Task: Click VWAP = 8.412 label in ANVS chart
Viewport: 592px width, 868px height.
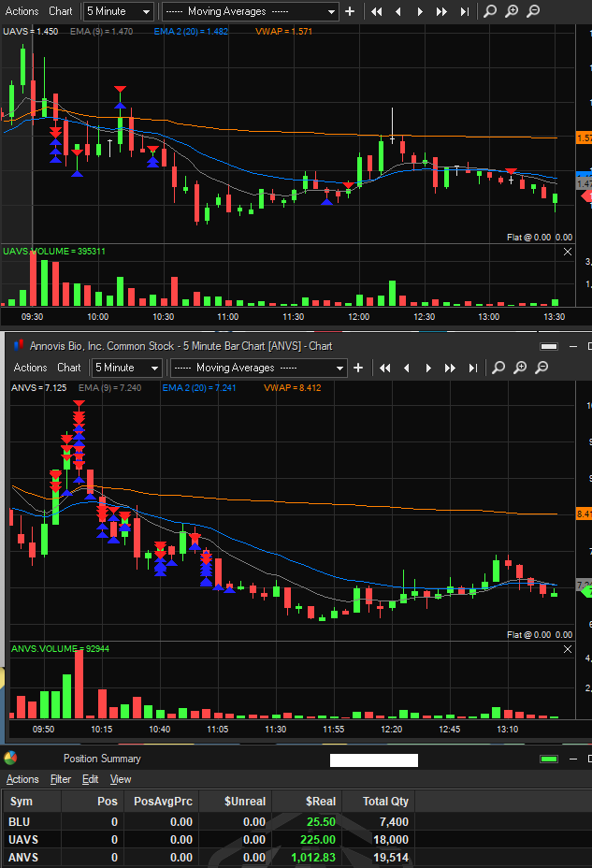Action: [292, 388]
